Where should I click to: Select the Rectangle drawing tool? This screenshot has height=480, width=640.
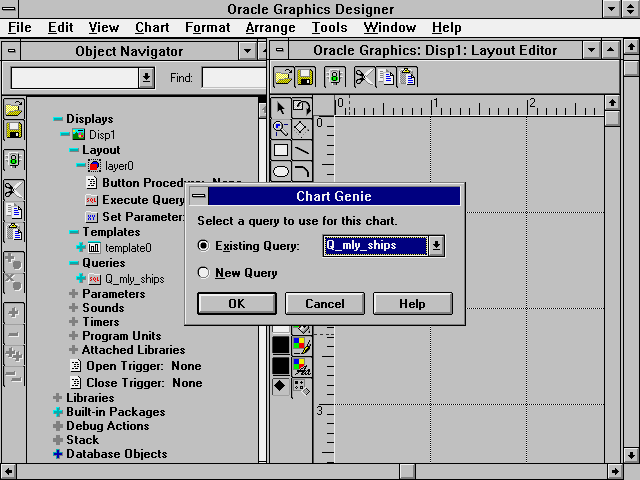pos(281,150)
